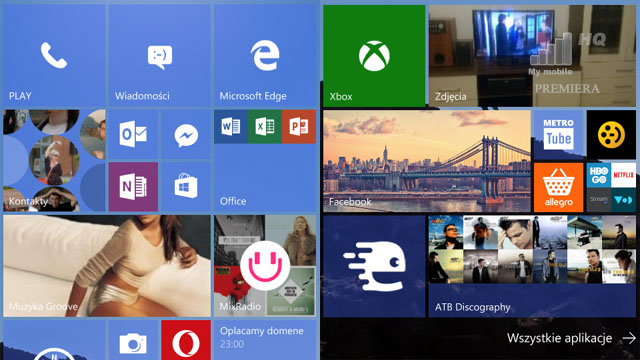Open the Kontakty people tile
Image resolution: width=640 pixels, height=360 pixels.
pyautogui.click(x=54, y=160)
